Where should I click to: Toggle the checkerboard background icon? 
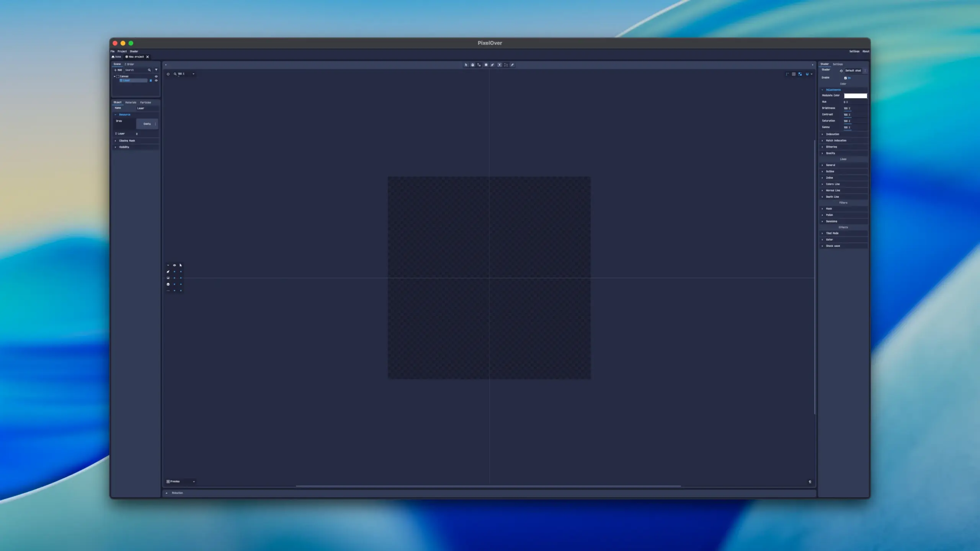800,74
